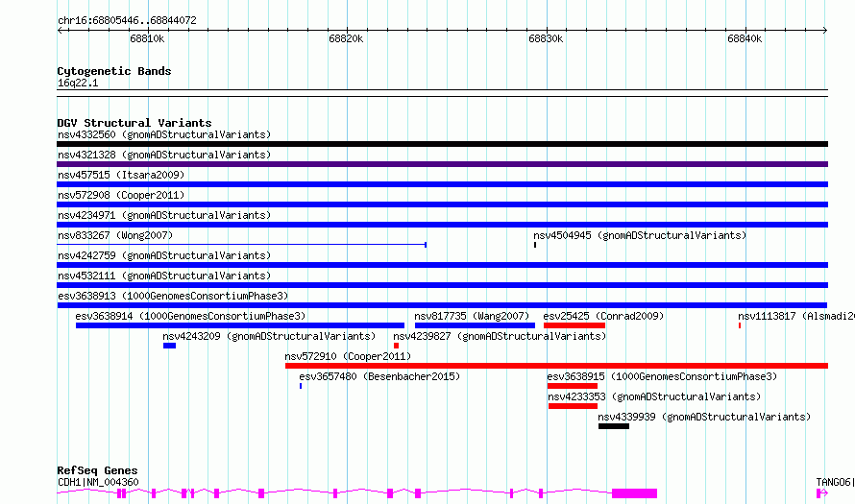Click the nsv817735 (Wang2007) blue bar
Screen dimensions: 855x504
coord(475,325)
